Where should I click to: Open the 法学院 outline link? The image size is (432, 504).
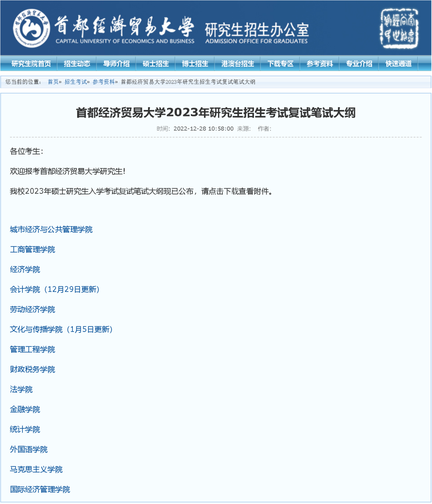tap(21, 390)
